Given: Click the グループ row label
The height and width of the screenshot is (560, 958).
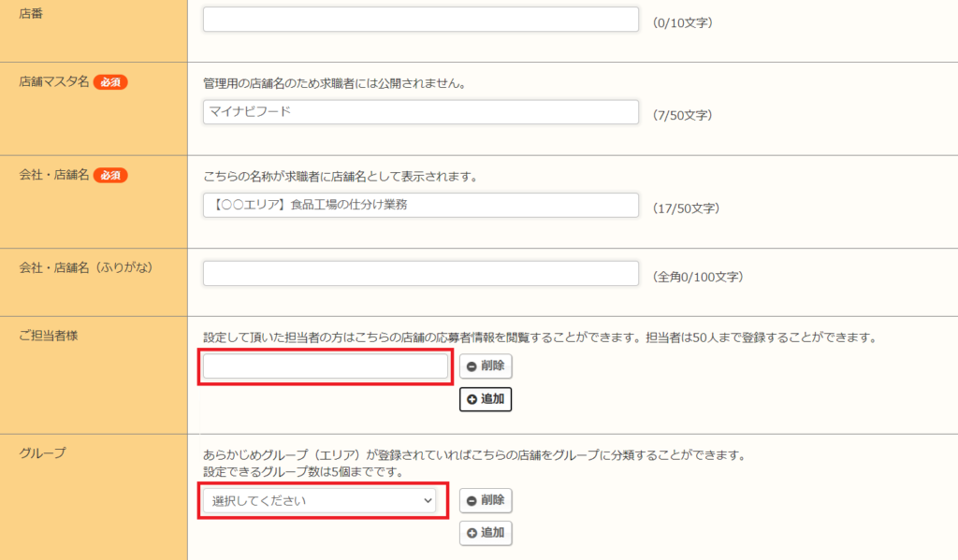Looking at the screenshot, I should pos(43,452).
